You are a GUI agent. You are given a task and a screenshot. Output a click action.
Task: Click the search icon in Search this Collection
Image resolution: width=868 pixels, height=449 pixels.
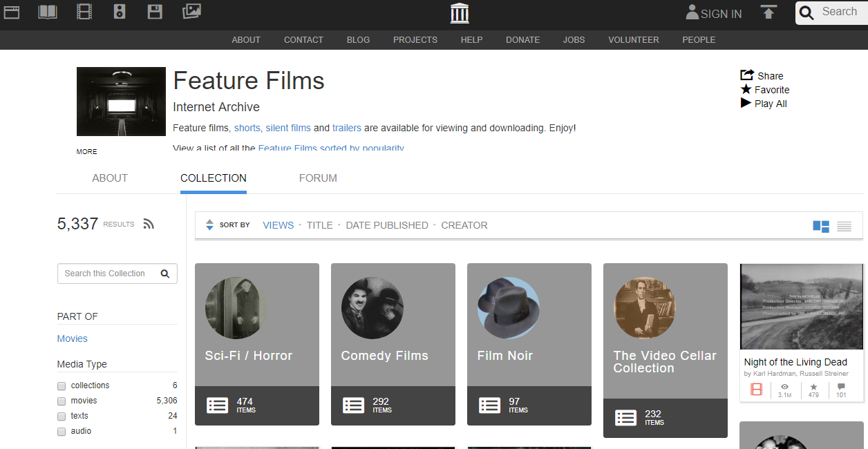[x=165, y=274]
